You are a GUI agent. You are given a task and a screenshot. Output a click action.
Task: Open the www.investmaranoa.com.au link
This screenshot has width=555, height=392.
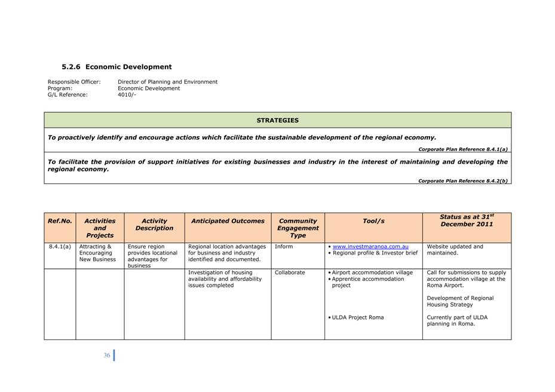370,247
